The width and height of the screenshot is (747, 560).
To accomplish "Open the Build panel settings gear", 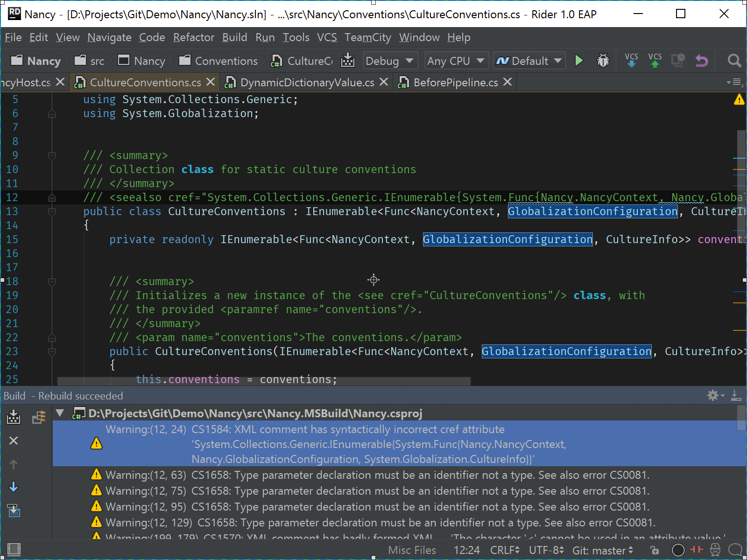I will 715,396.
